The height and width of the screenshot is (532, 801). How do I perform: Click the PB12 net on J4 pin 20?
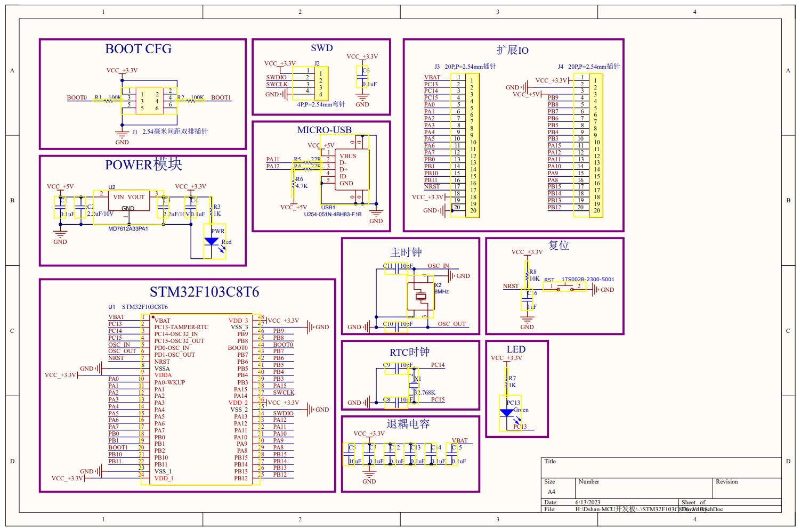554,207
